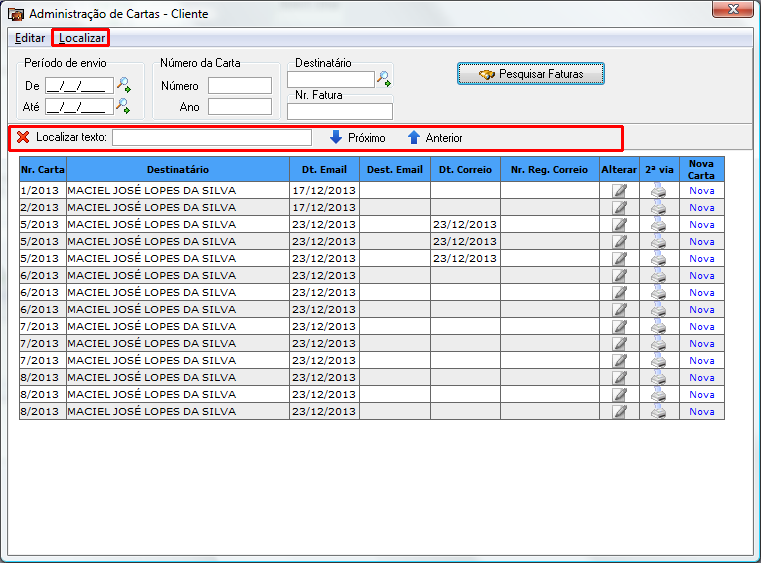
Task: Click the Dest. Email column header
Action: pos(395,169)
